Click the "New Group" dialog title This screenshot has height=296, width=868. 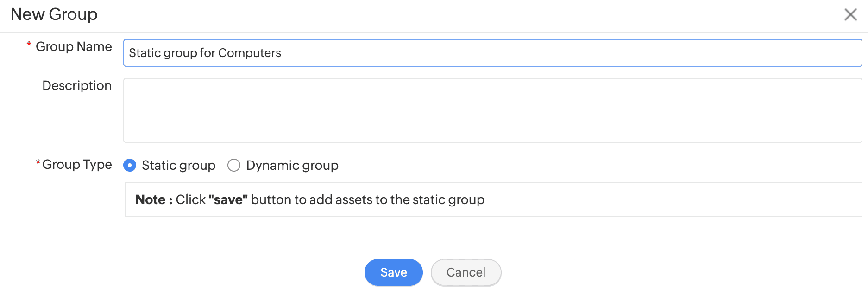coord(54,14)
